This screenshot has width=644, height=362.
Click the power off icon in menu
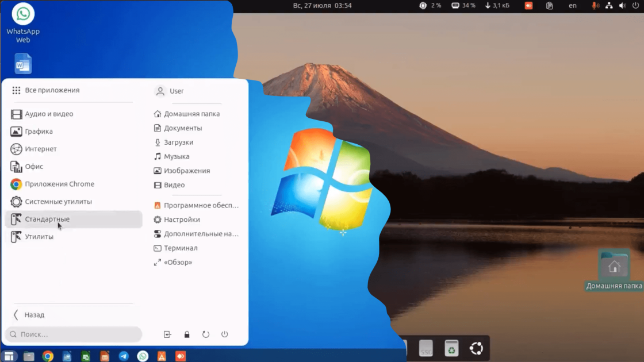(x=225, y=334)
